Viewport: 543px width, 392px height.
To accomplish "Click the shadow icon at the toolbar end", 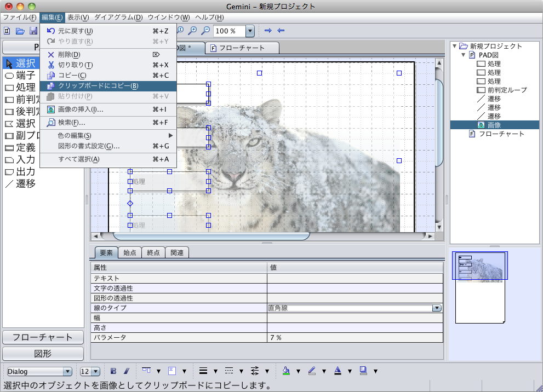I will [363, 371].
